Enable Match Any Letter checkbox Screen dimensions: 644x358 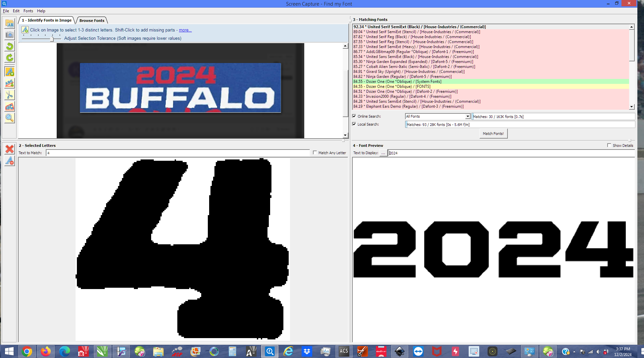[x=315, y=152]
